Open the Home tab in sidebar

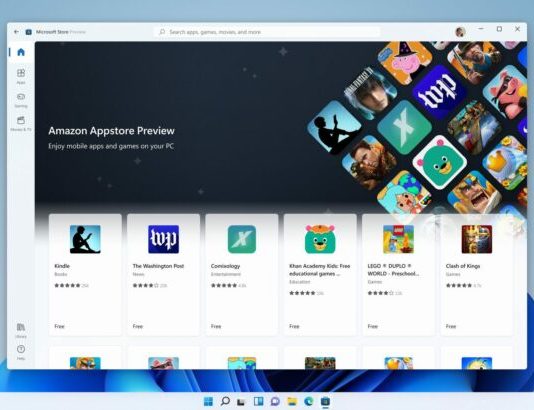point(21,52)
